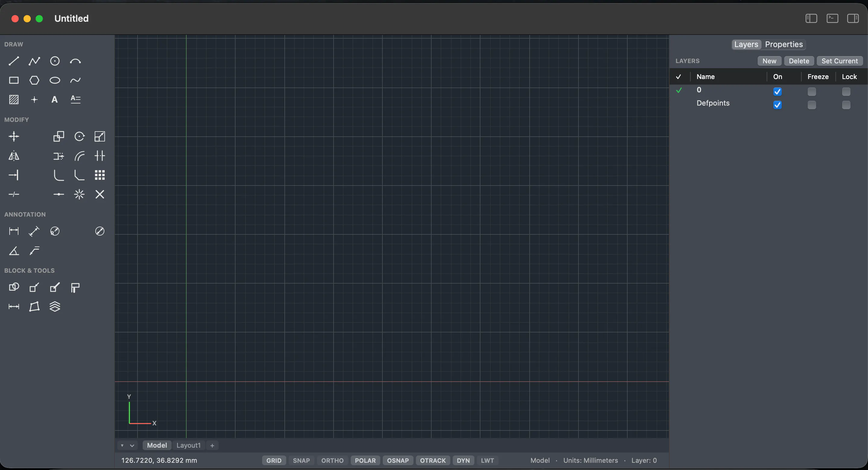The height and width of the screenshot is (470, 868).
Task: Toggle GRID in the status bar
Action: pyautogui.click(x=274, y=461)
